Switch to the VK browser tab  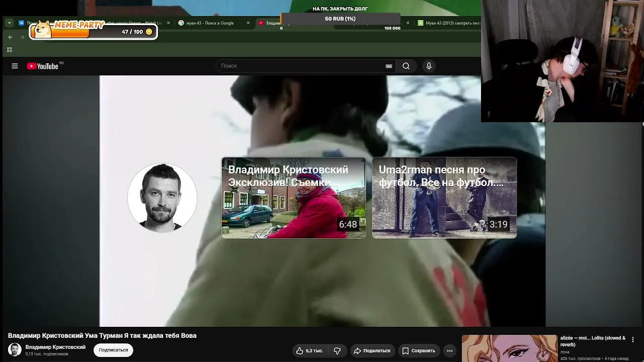pyautogui.click(x=22, y=23)
